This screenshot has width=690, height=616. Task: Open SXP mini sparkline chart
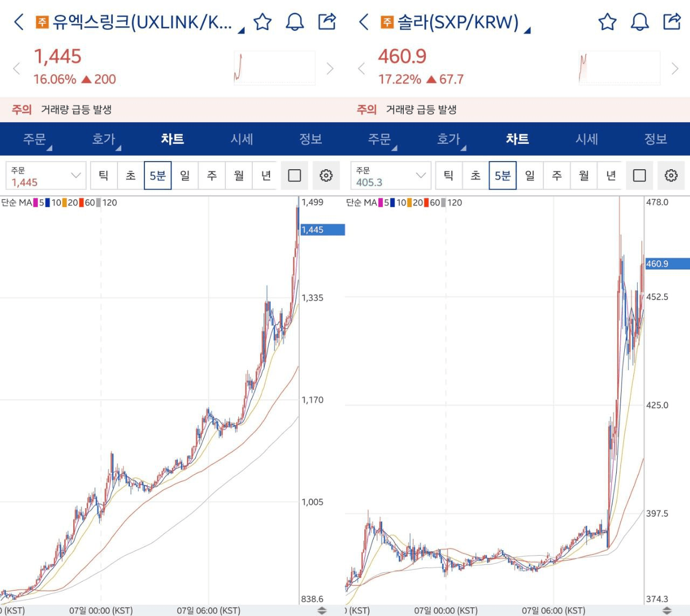[x=619, y=68]
